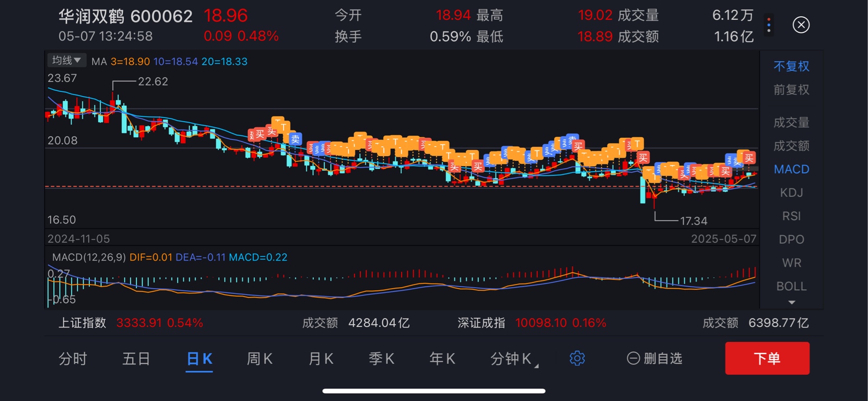Open 分钟K interval dropdown
The height and width of the screenshot is (401, 868).
click(x=514, y=359)
